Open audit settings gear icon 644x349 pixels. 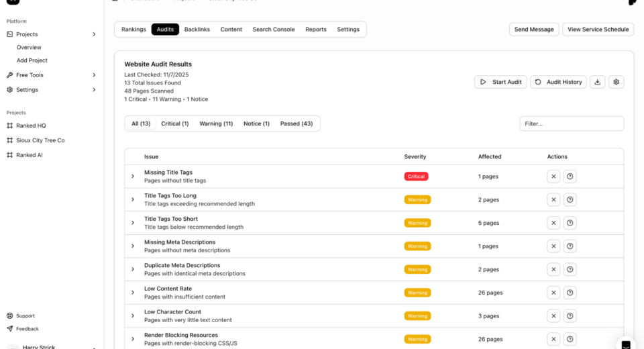616,82
